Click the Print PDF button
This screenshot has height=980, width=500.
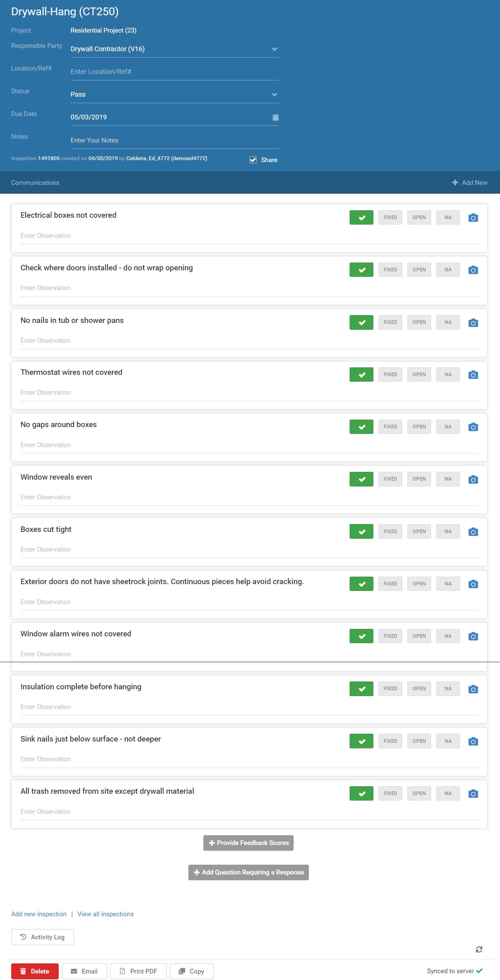138,971
